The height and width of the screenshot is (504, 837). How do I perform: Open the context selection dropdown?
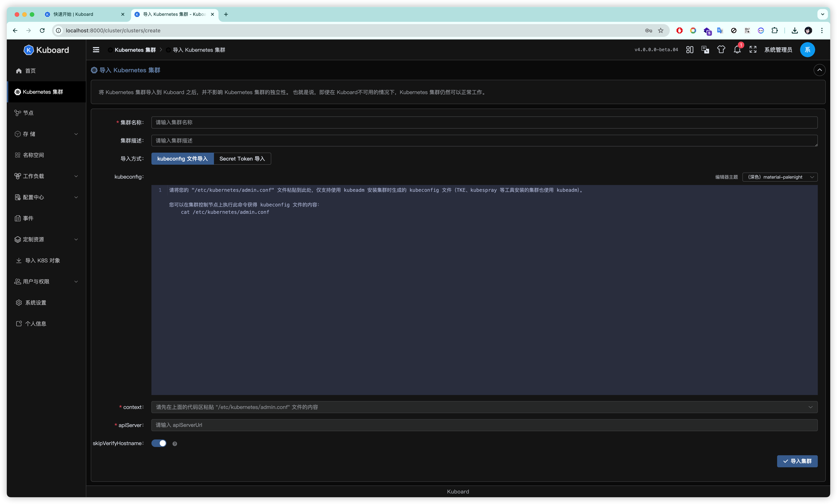[x=484, y=407]
